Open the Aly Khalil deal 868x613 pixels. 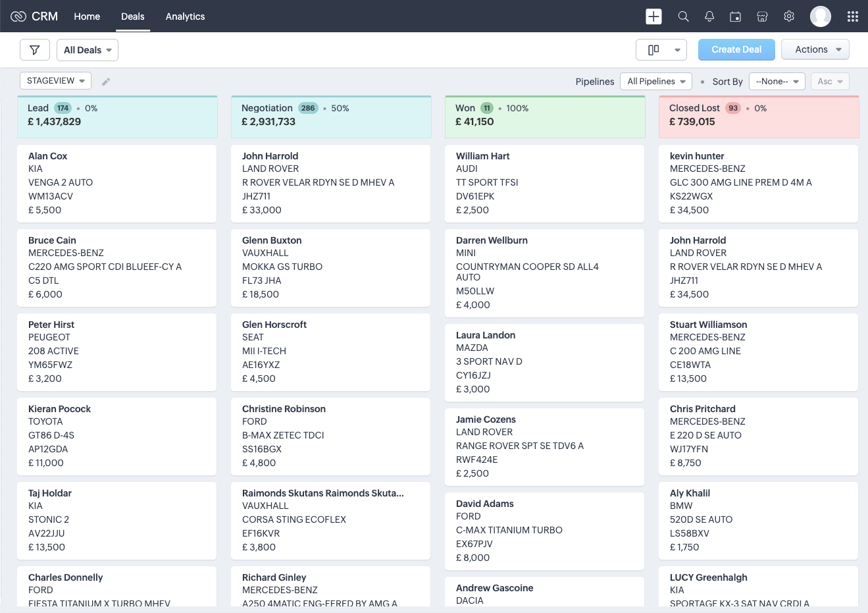coord(759,521)
